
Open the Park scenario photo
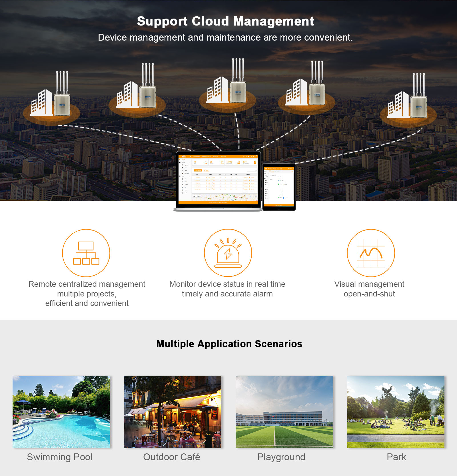tap(396, 412)
